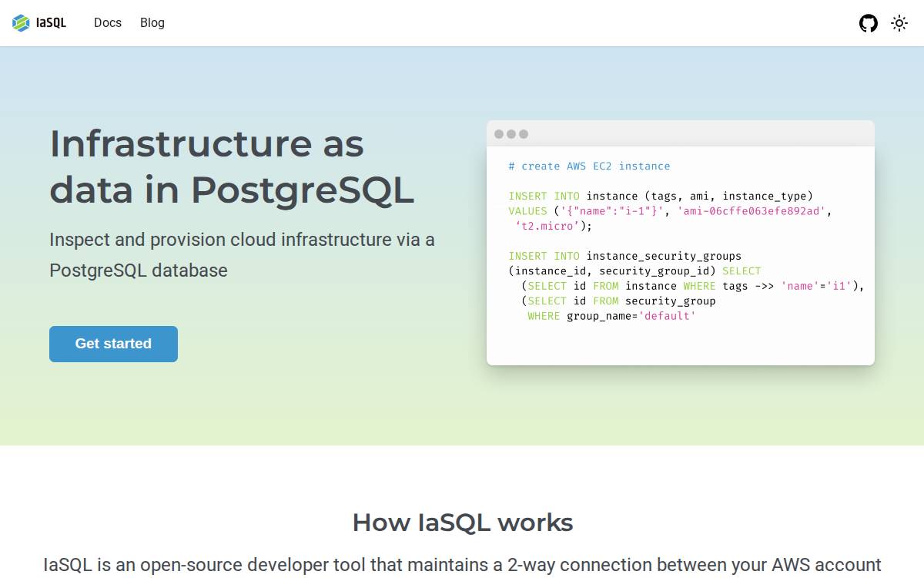Open the GitHub repository icon
The height and width of the screenshot is (578, 924).
click(869, 23)
